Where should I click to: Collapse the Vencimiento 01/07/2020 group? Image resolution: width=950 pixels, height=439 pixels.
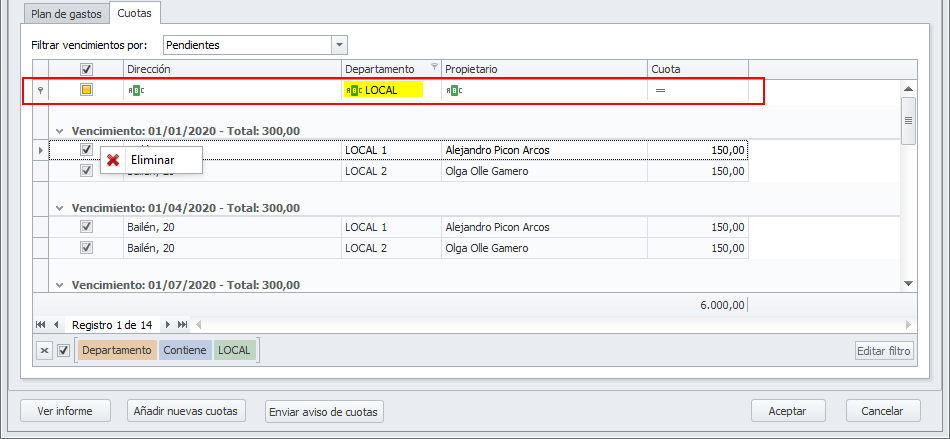click(59, 285)
